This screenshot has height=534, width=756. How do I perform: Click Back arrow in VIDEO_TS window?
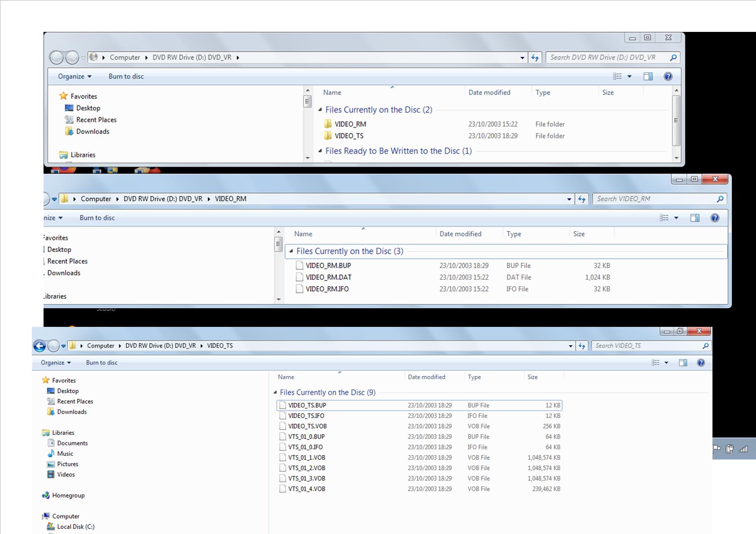pos(40,346)
